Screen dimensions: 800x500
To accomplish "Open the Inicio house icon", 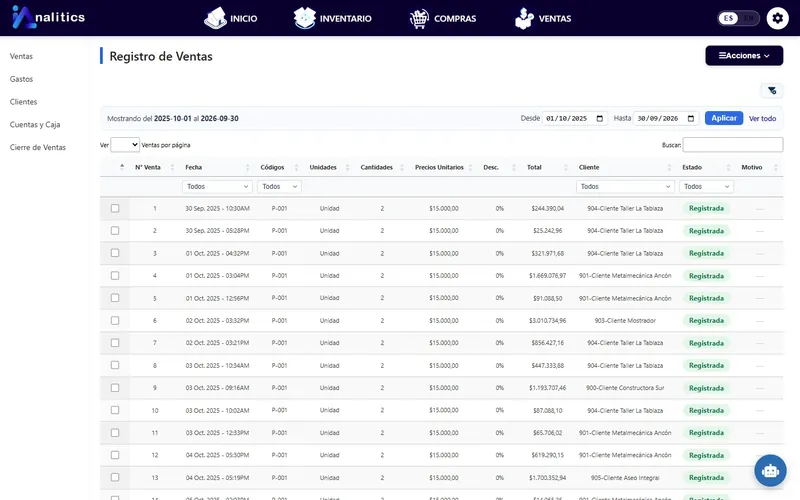I will point(215,18).
